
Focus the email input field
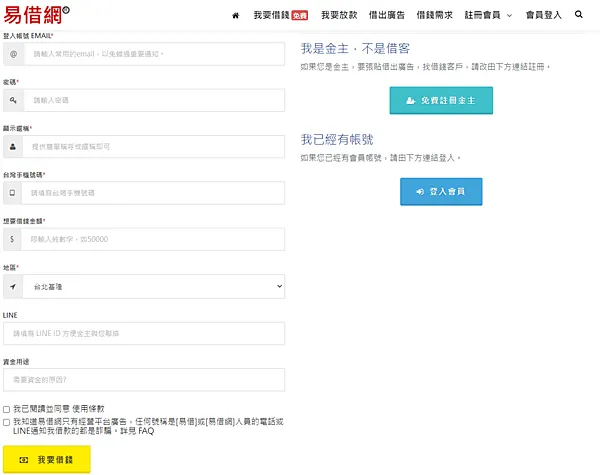pos(154,54)
